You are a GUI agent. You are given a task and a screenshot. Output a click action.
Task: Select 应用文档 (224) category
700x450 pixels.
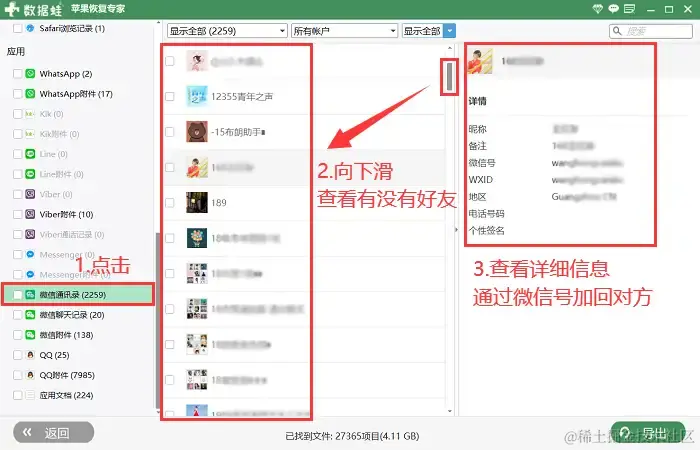click(x=66, y=395)
